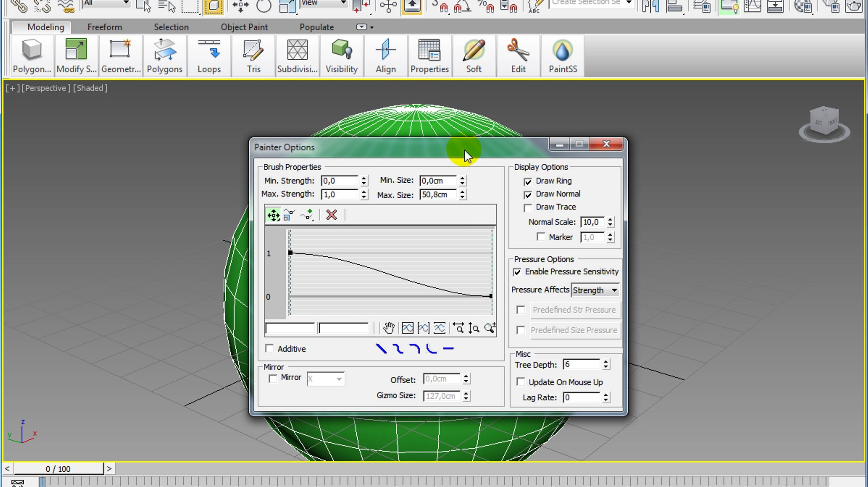Toggle the Draw Ring checkbox
This screenshot has height=487, width=868.
(x=527, y=181)
